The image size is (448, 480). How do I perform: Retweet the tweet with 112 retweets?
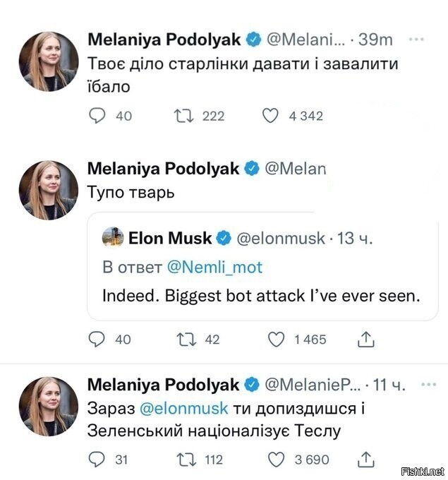183,460
